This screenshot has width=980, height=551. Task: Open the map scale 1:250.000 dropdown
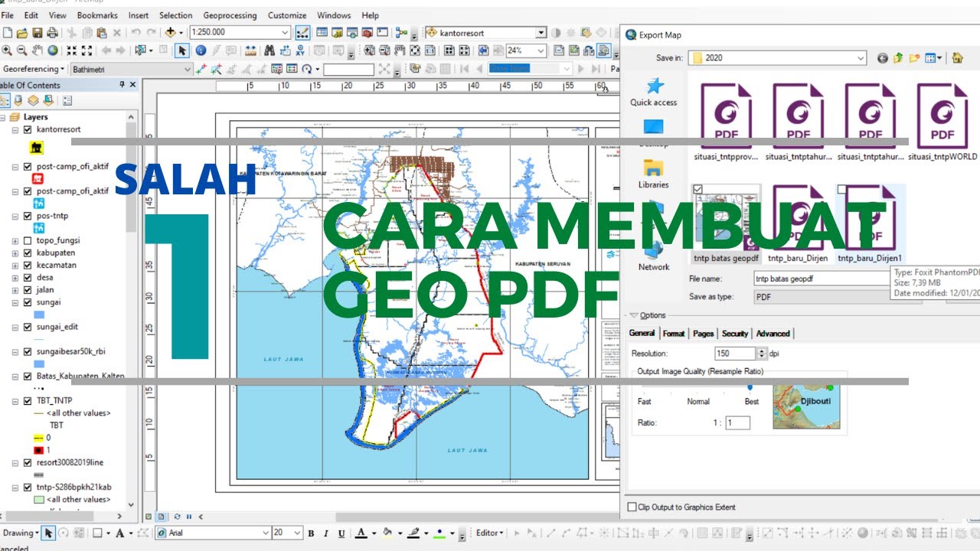point(285,32)
